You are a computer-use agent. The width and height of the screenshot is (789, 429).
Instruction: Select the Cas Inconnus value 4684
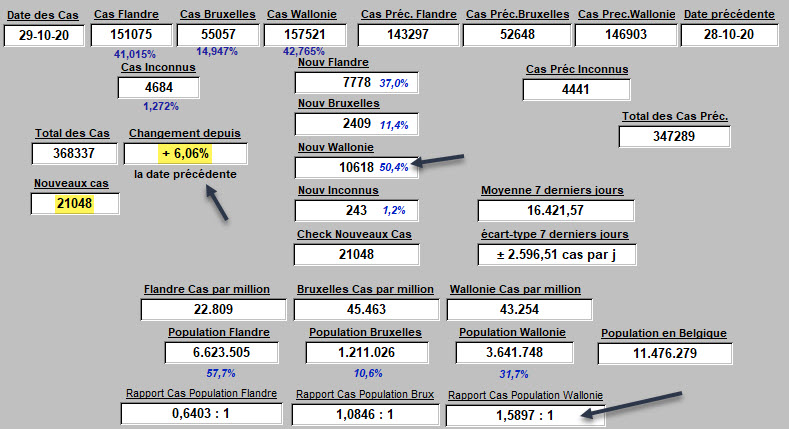pos(159,88)
